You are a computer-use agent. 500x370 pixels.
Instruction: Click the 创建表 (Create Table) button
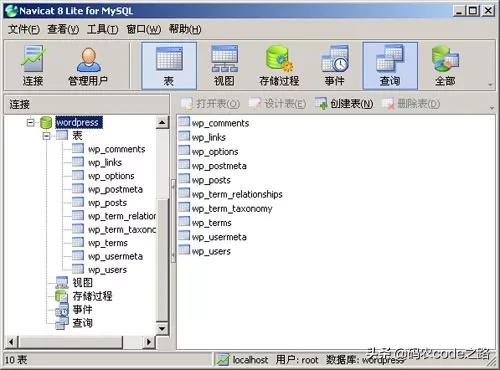coord(344,104)
